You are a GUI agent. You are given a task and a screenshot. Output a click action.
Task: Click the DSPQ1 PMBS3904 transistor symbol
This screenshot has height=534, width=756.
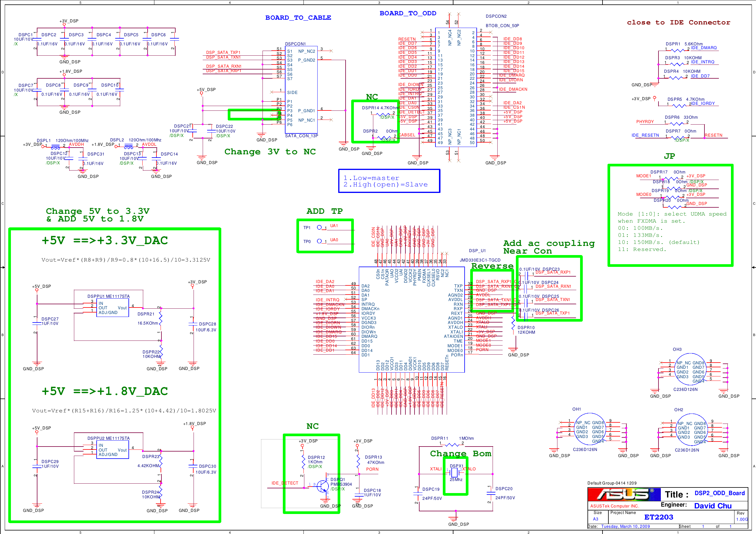(x=323, y=486)
